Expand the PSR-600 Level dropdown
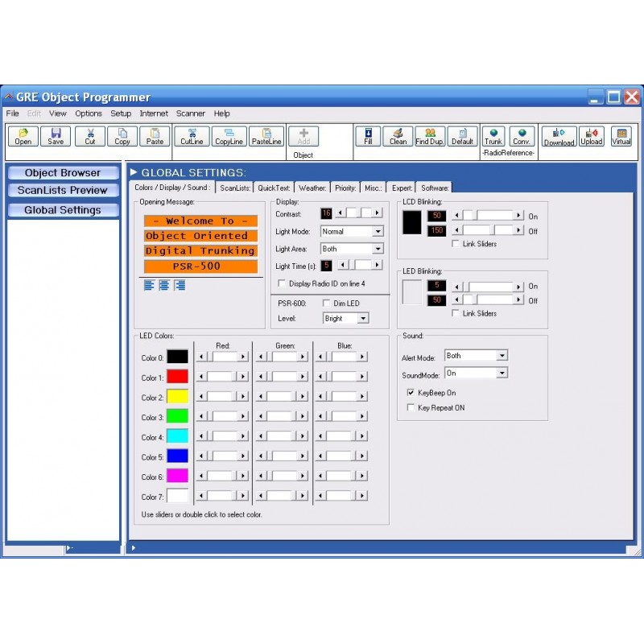The height and width of the screenshot is (644, 644). pyautogui.click(x=362, y=318)
